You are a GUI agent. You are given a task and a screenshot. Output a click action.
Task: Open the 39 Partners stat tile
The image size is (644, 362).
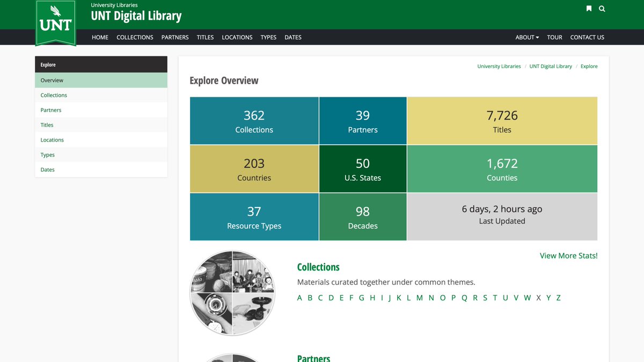tap(363, 121)
